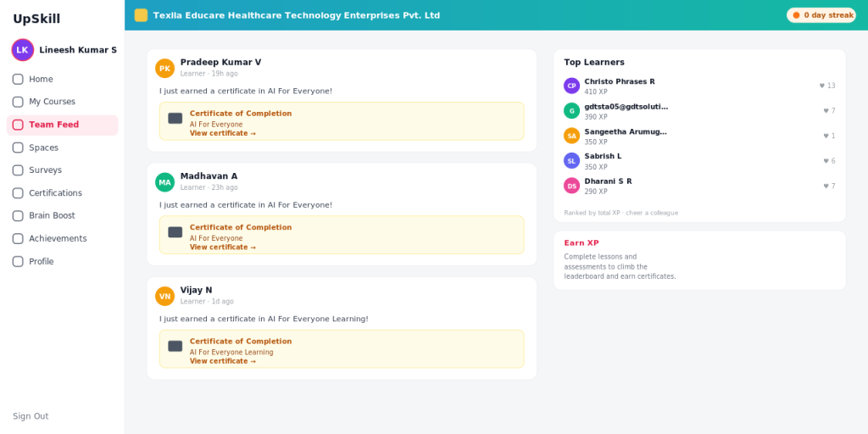Click the green G avatar in Top Learners
The image size is (868, 434).
572,111
